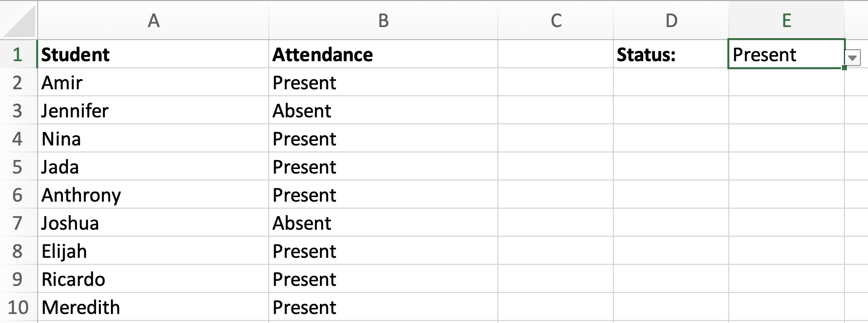This screenshot has width=868, height=323.
Task: Click Nina's Present attendance cell
Action: pos(383,138)
